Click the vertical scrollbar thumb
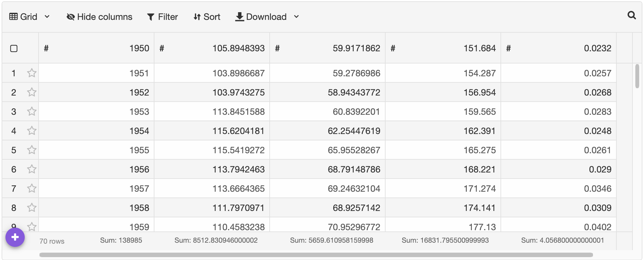 coord(637,76)
